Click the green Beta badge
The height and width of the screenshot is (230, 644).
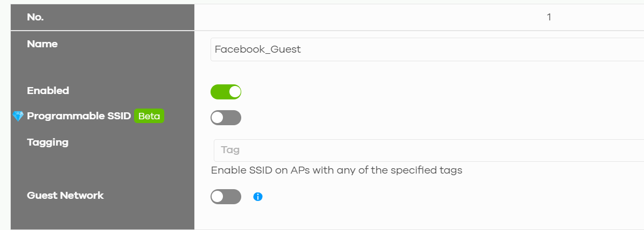tap(149, 116)
